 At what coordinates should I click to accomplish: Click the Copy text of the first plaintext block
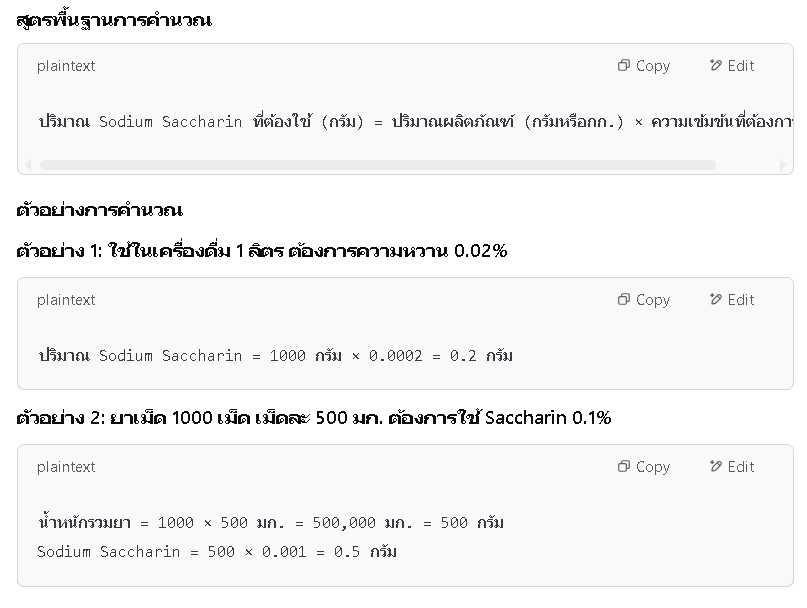pos(653,66)
